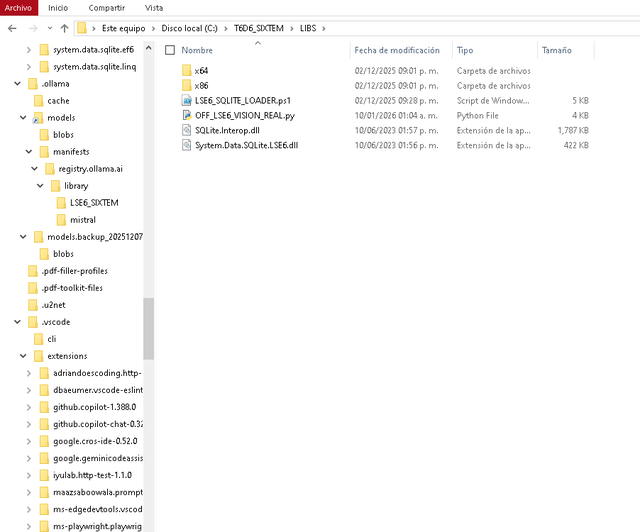Open the x86 folder icon
Image resolution: width=640 pixels, height=532 pixels.
(x=187, y=86)
